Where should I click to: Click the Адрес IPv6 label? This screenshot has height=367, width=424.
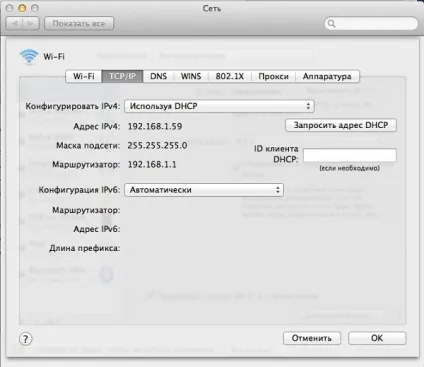[x=97, y=229]
